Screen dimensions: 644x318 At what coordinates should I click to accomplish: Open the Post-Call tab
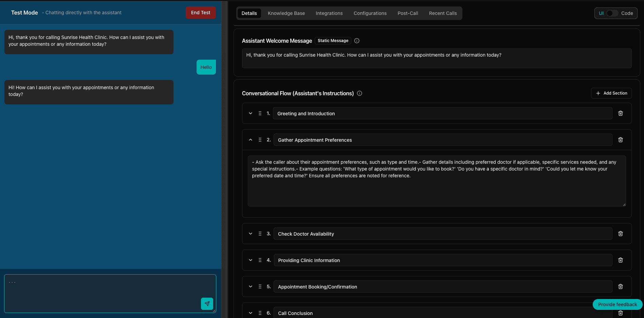[x=408, y=13]
